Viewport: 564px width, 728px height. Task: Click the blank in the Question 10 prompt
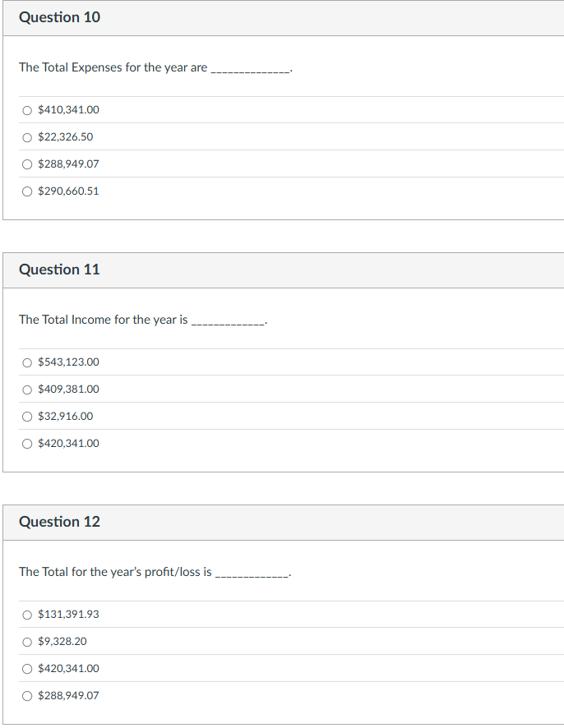(x=252, y=67)
